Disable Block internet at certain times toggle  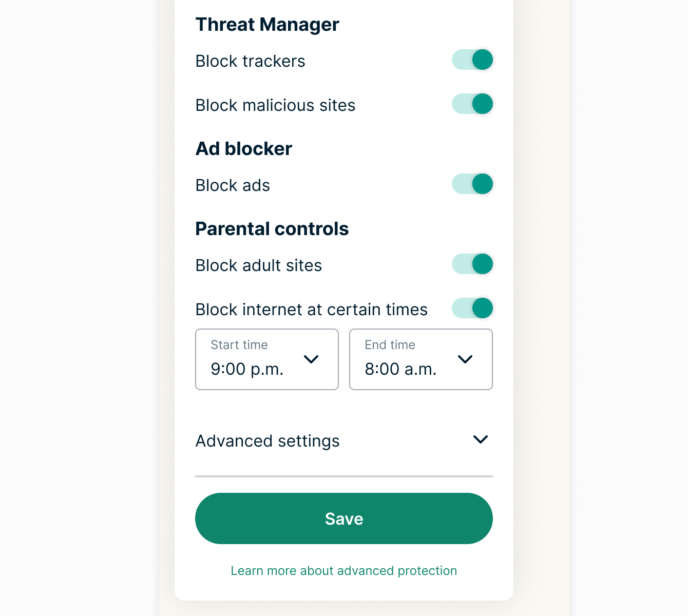tap(472, 308)
